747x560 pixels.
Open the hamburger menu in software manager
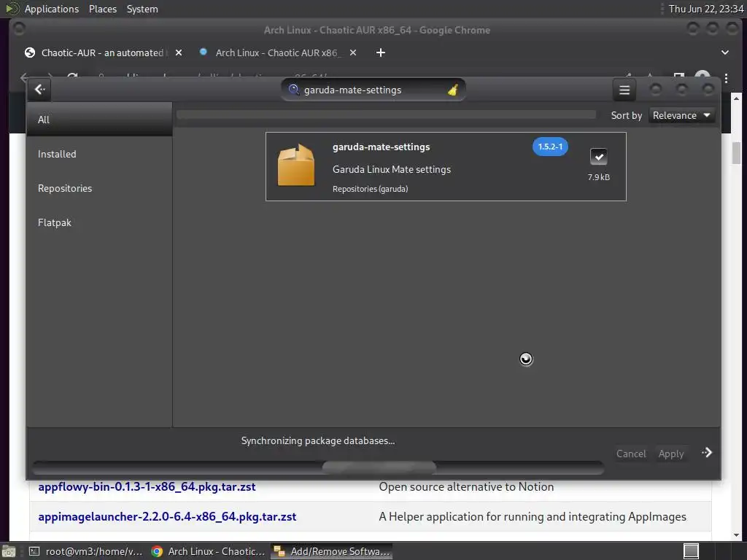pyautogui.click(x=624, y=90)
